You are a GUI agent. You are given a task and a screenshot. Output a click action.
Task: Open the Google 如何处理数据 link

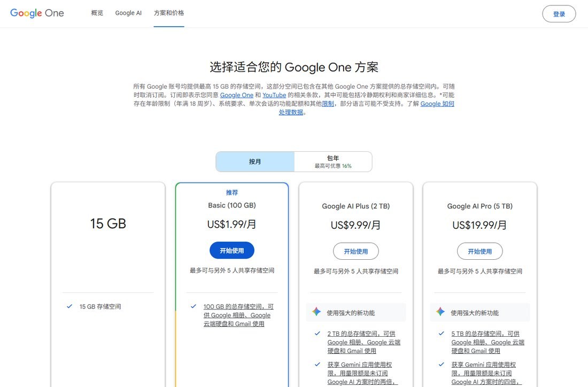coord(437,104)
